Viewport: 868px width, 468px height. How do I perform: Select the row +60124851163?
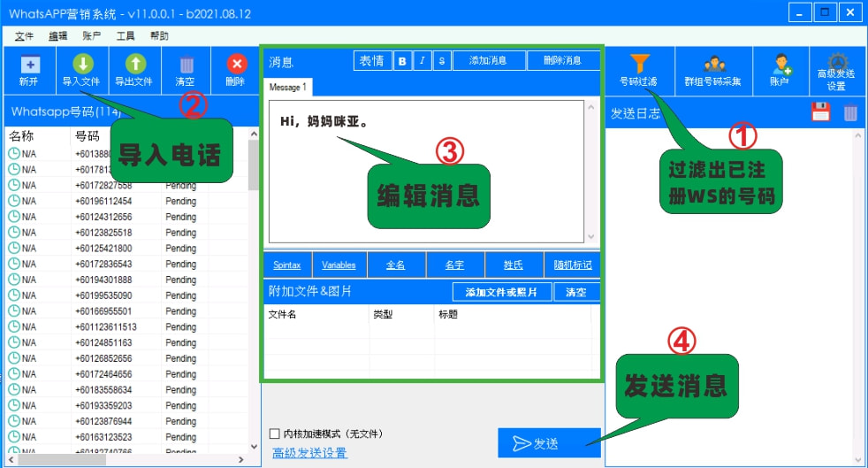point(126,342)
